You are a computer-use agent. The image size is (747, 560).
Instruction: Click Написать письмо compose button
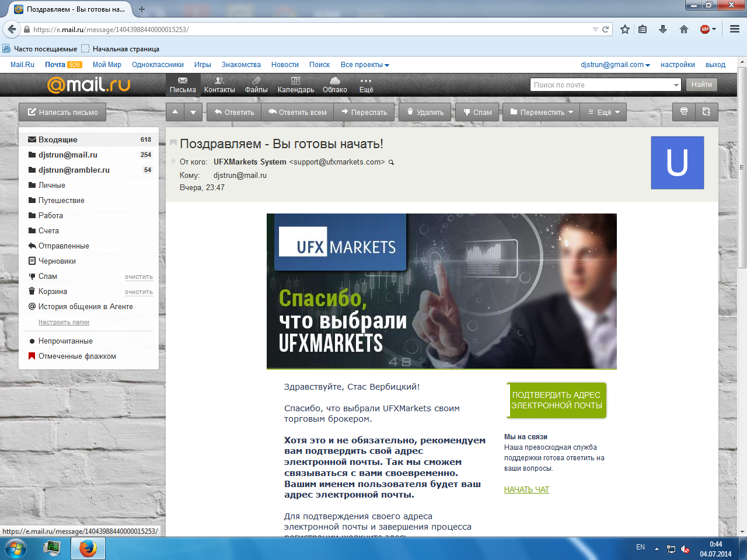[62, 112]
